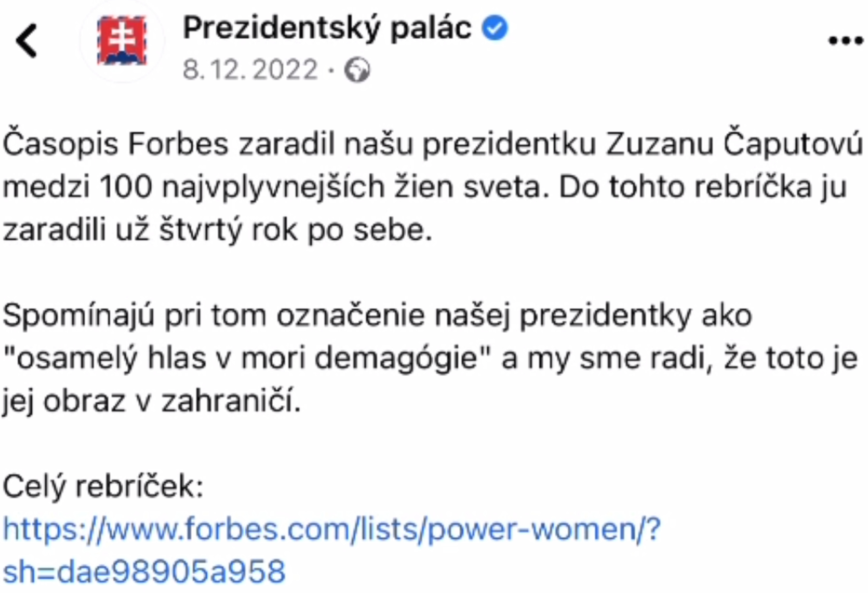
Task: Click the line starting with 'Spomínajú pri tom'
Action: 377,316
